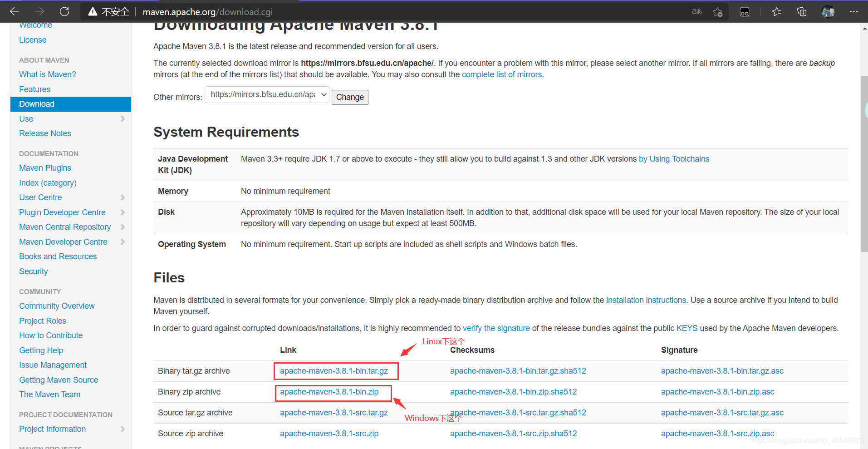
Task: Click the 'Binary zip archive' row label
Action: coord(189,392)
